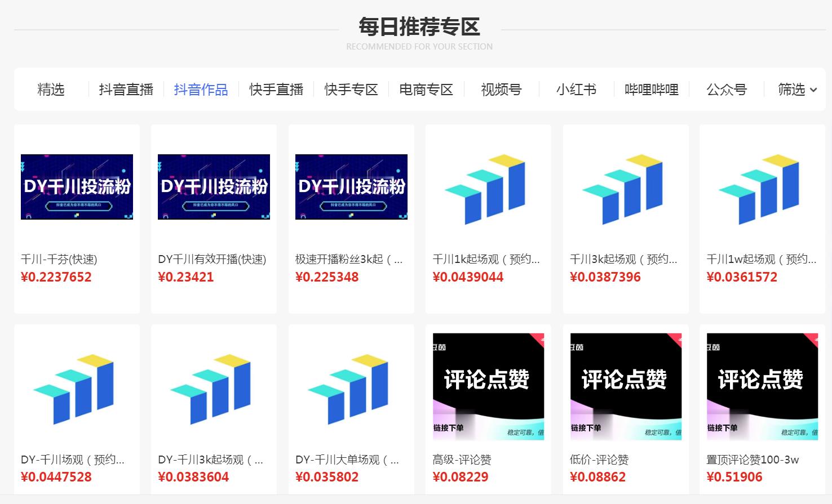Switch to the 精选 tab

click(51, 89)
